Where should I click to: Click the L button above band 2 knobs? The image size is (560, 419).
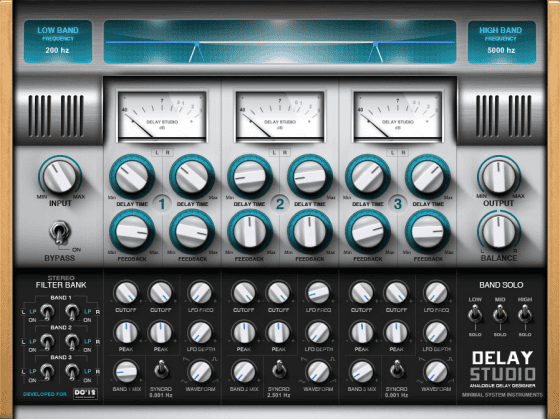click(x=274, y=153)
